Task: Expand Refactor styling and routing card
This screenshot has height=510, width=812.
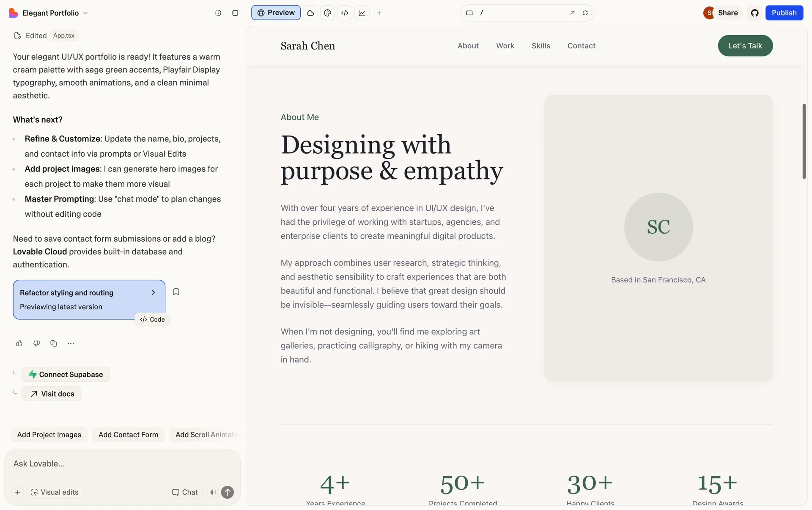Action: pos(153,292)
